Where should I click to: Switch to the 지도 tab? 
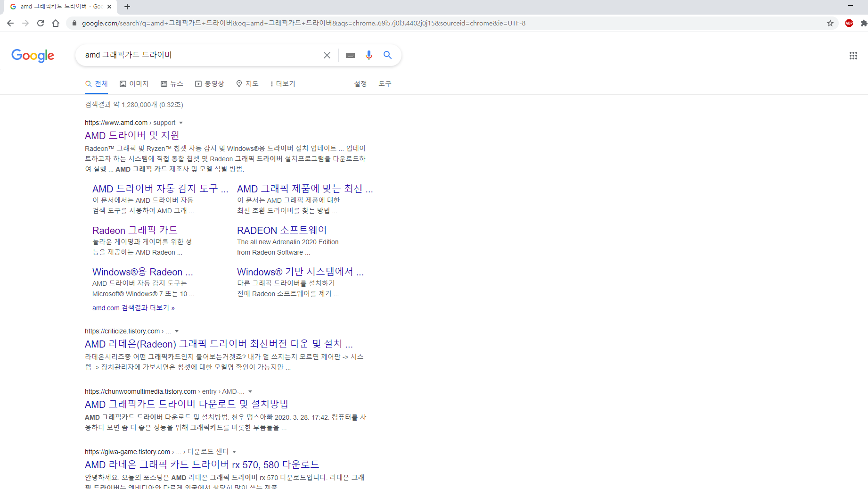point(247,83)
